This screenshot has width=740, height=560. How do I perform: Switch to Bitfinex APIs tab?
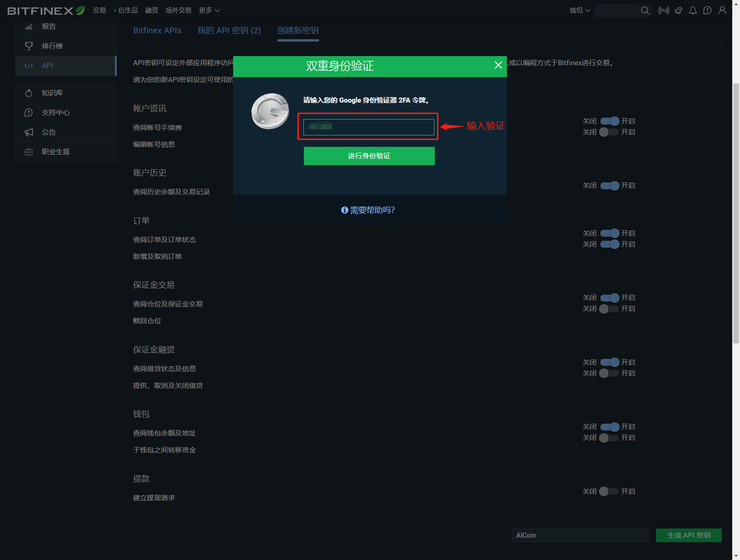157,31
